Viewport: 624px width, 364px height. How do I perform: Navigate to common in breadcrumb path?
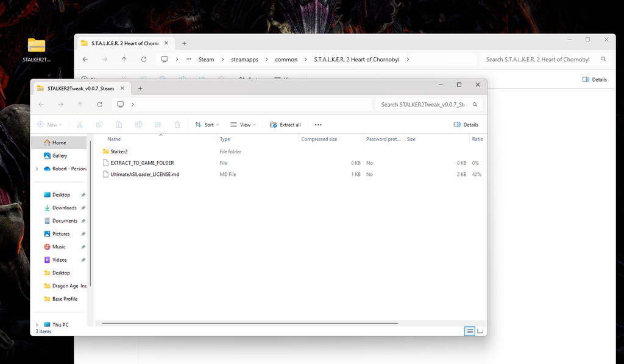tap(286, 59)
